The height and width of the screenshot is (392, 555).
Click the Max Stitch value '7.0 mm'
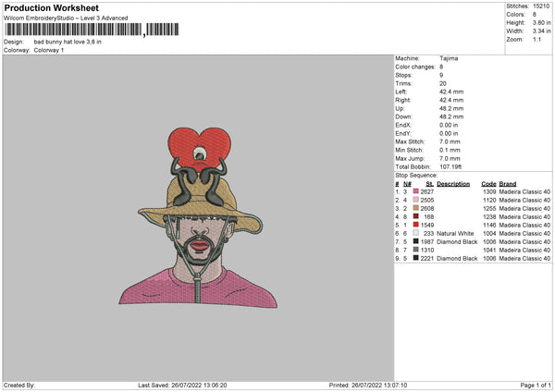pos(450,141)
